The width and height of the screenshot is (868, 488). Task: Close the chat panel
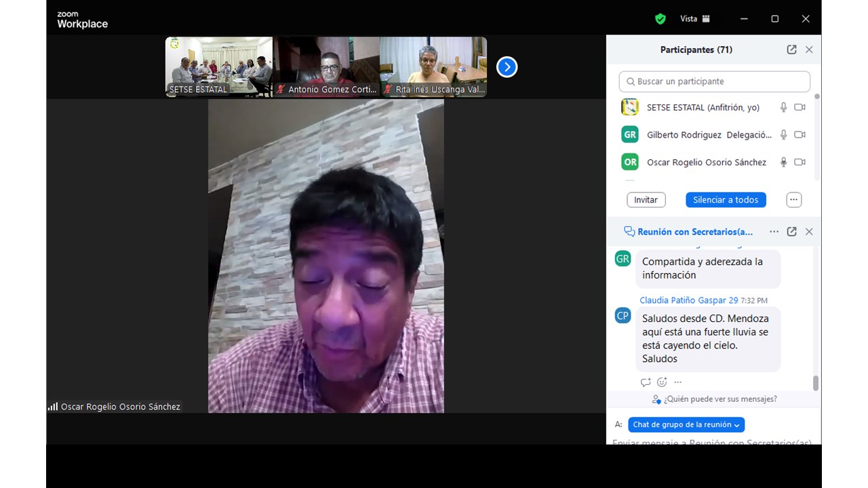tap(809, 232)
